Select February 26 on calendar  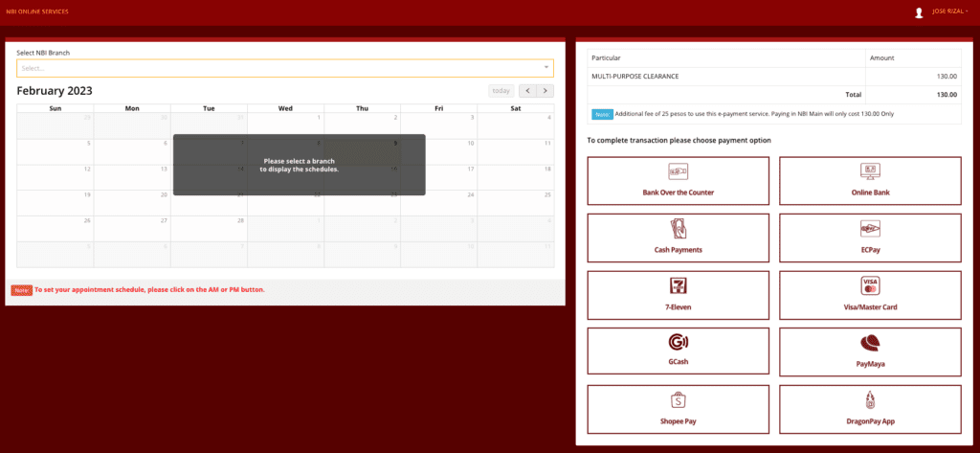(x=55, y=228)
